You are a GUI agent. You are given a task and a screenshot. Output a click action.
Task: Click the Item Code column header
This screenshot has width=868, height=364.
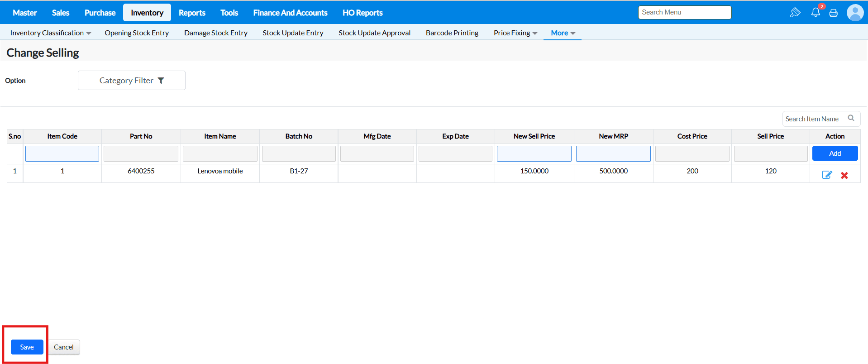pyautogui.click(x=62, y=136)
